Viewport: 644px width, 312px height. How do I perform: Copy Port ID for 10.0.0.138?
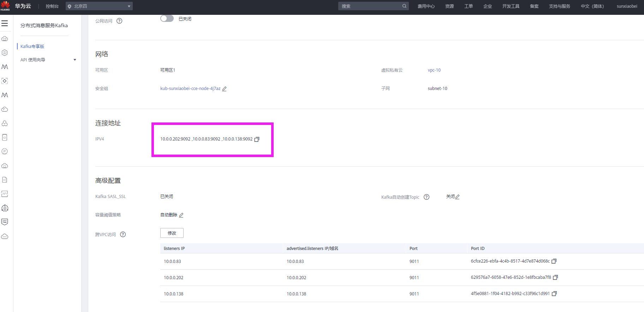[554, 294]
